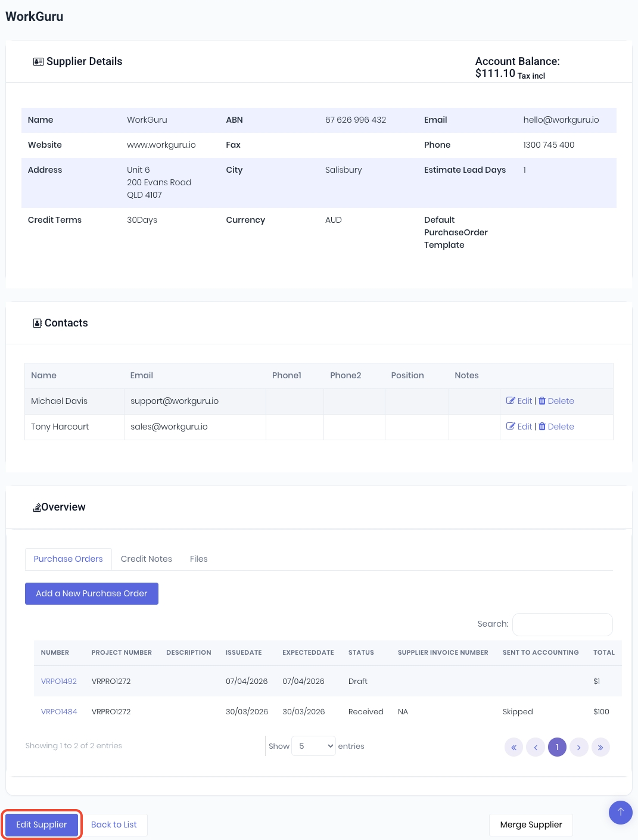Sort by the NUMBER column header
Viewport: 638px width, 840px height.
[55, 652]
